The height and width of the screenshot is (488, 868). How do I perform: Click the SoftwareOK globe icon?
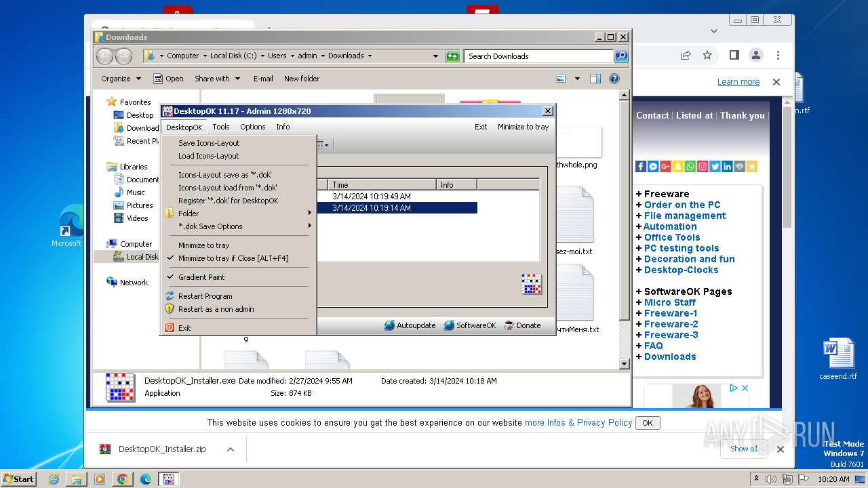point(449,325)
